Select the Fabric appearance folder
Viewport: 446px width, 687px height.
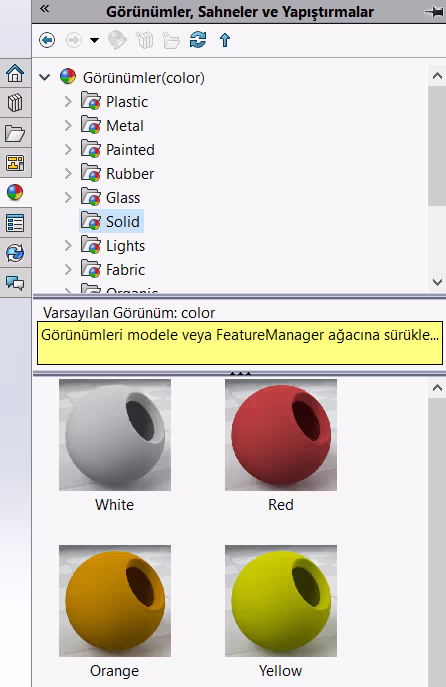(x=125, y=270)
